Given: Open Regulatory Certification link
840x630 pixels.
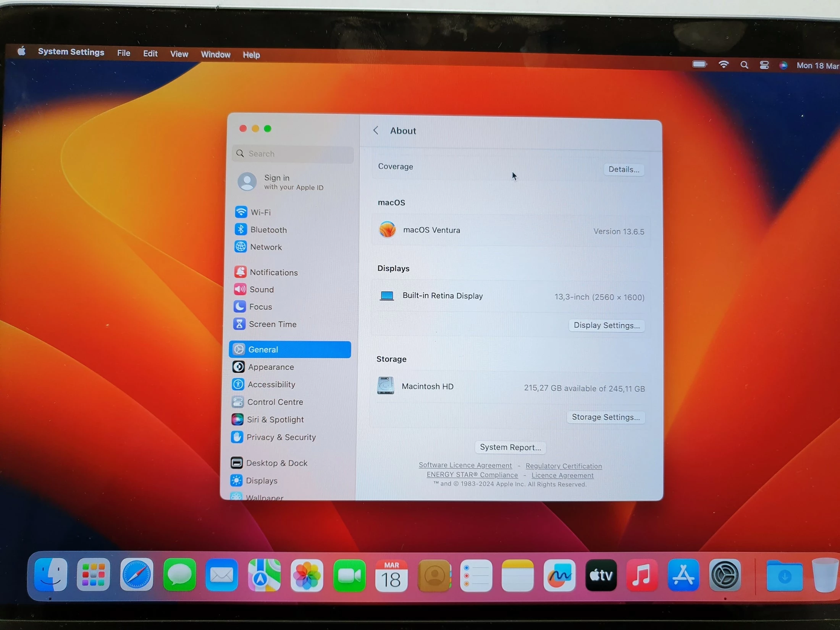Looking at the screenshot, I should click(x=564, y=466).
